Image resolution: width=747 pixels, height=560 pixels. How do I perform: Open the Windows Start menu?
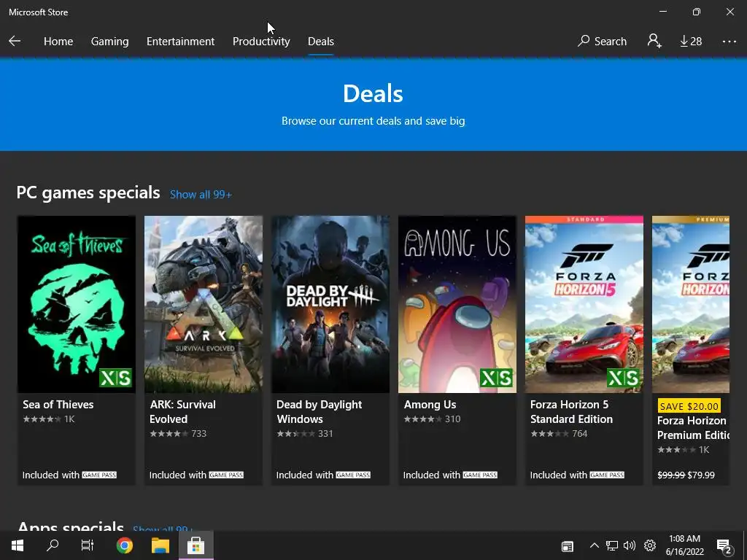click(x=18, y=545)
